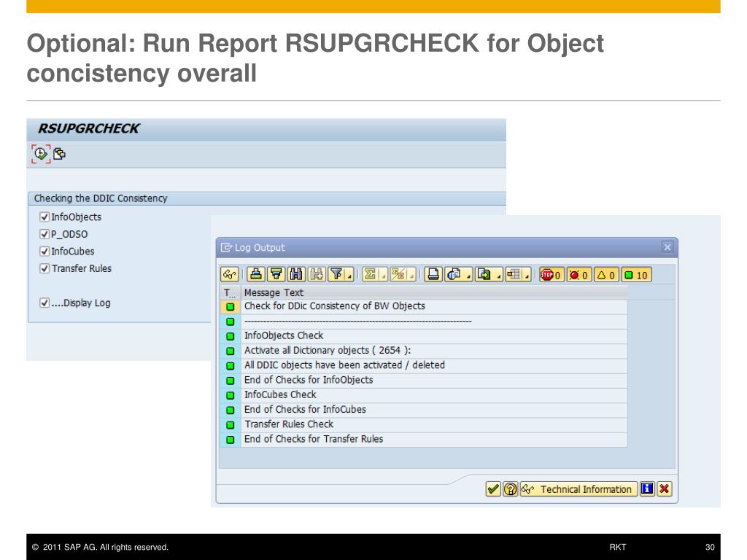Show warnings with the yellow triangle 0 button
This screenshot has width=747, height=560.
[606, 275]
